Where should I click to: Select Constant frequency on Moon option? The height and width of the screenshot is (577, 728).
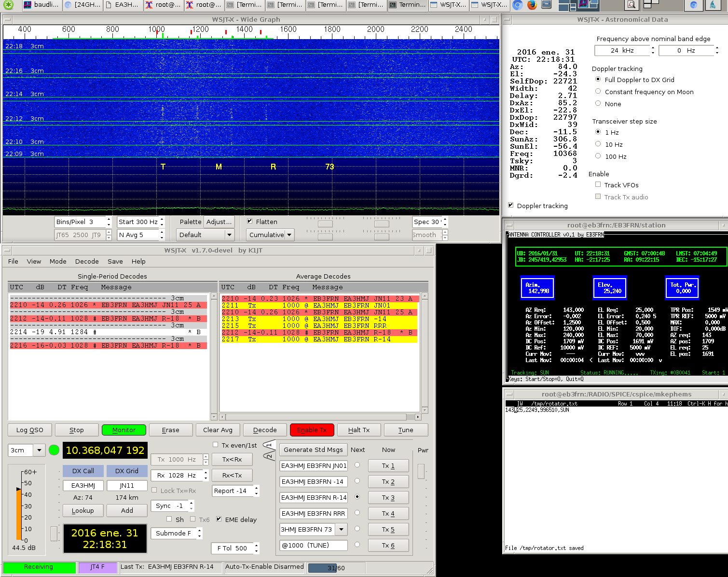pos(598,91)
